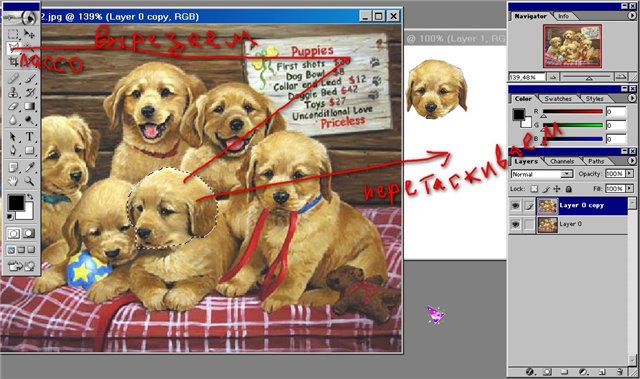
Task: Hide the Layer 0 copy layer
Action: [516, 206]
